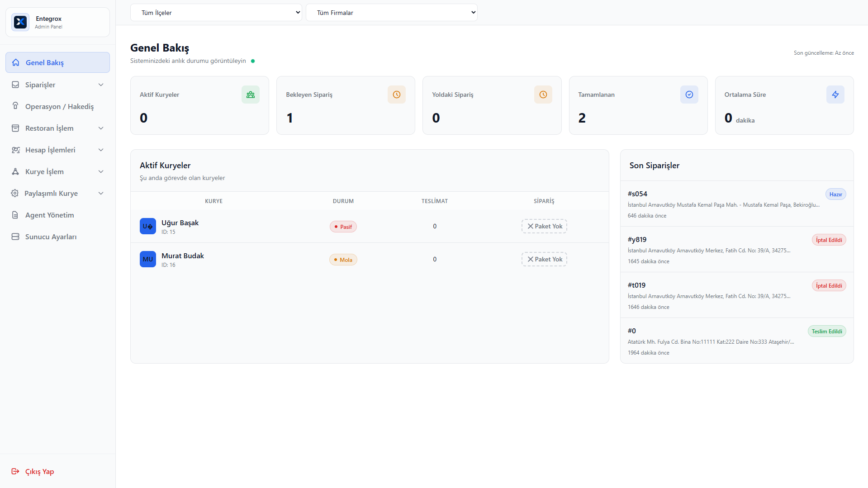Viewport: 868px width, 488px height.
Task: Click the Tamamlanan card value 2
Action: (x=582, y=118)
